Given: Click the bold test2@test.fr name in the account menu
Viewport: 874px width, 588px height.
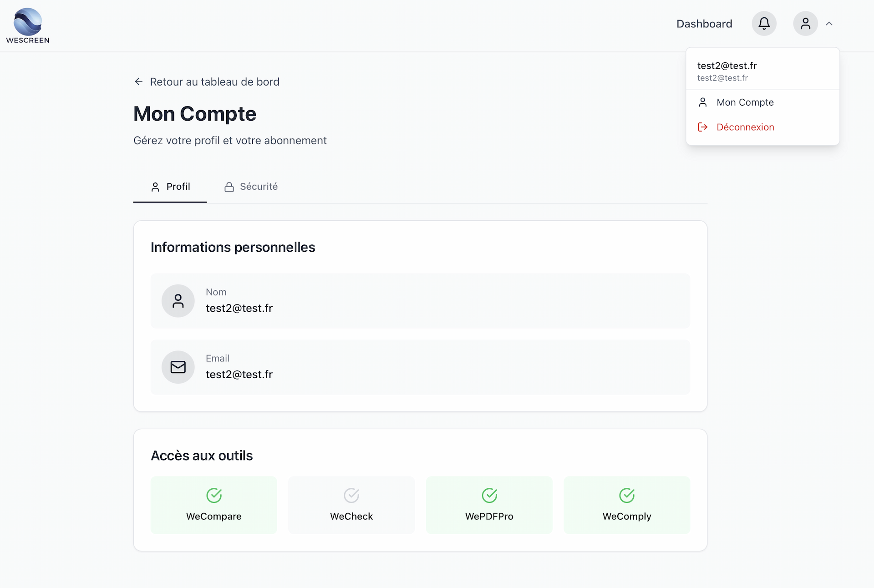Looking at the screenshot, I should tap(727, 66).
